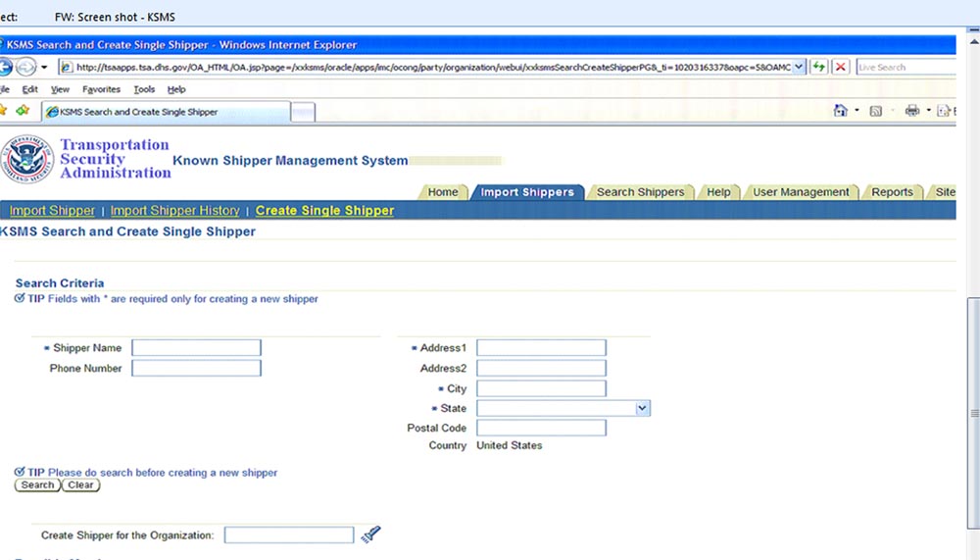Click the Postal Code input field
This screenshot has height=560, width=980.
coord(541,428)
